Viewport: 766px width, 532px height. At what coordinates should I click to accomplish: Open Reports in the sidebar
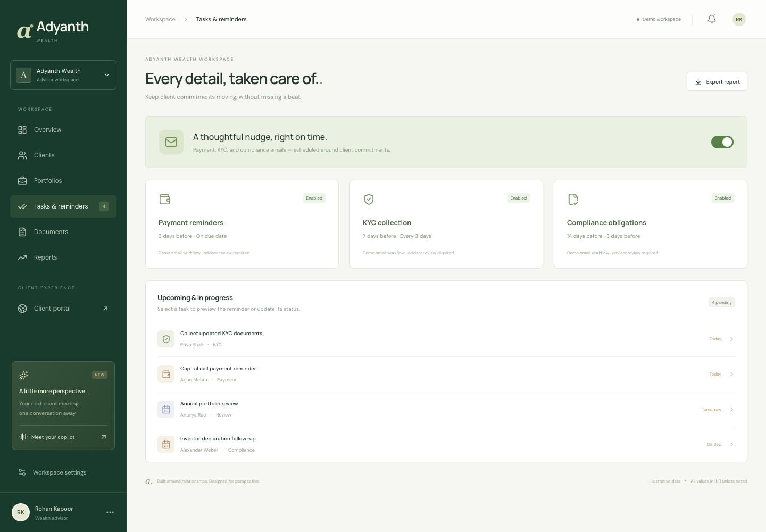tap(63, 257)
